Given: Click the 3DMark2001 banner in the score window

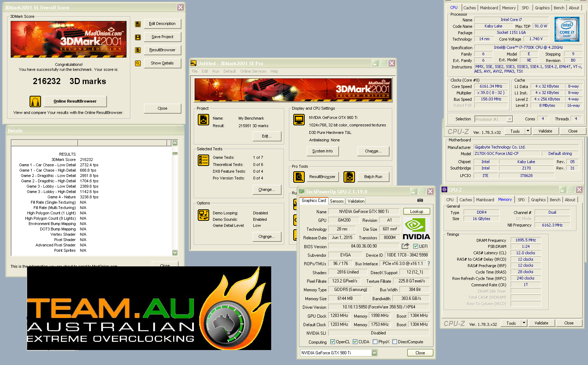Looking at the screenshot, I should [68, 39].
